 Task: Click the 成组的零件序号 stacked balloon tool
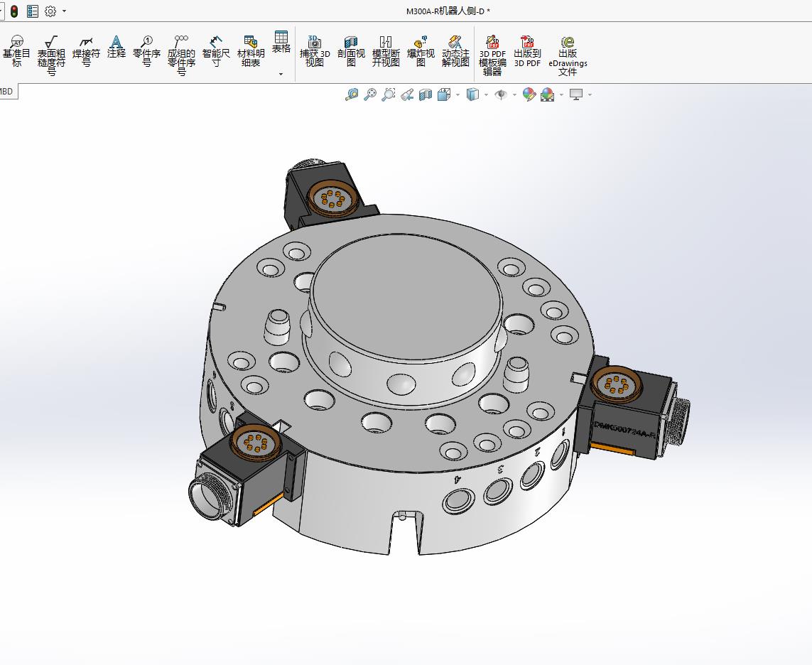pos(181,56)
